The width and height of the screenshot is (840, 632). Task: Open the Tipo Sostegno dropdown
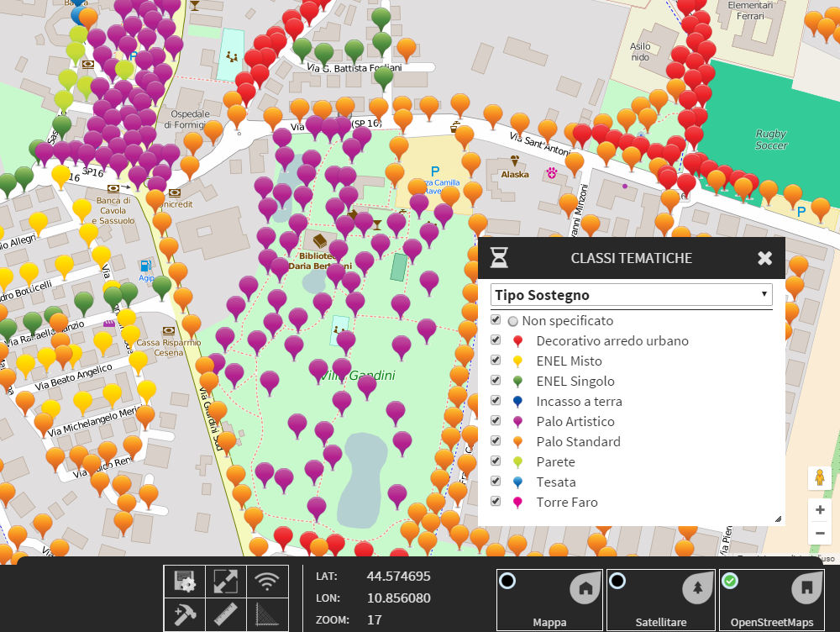(x=631, y=295)
